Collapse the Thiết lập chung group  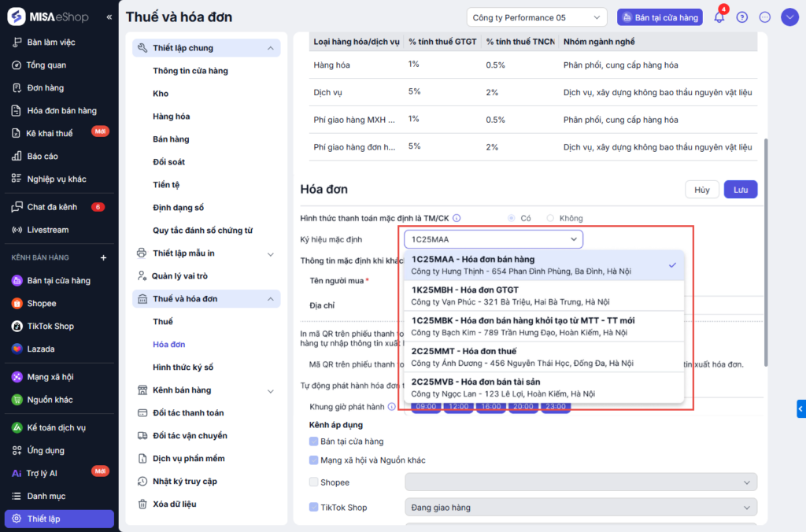tap(207, 48)
